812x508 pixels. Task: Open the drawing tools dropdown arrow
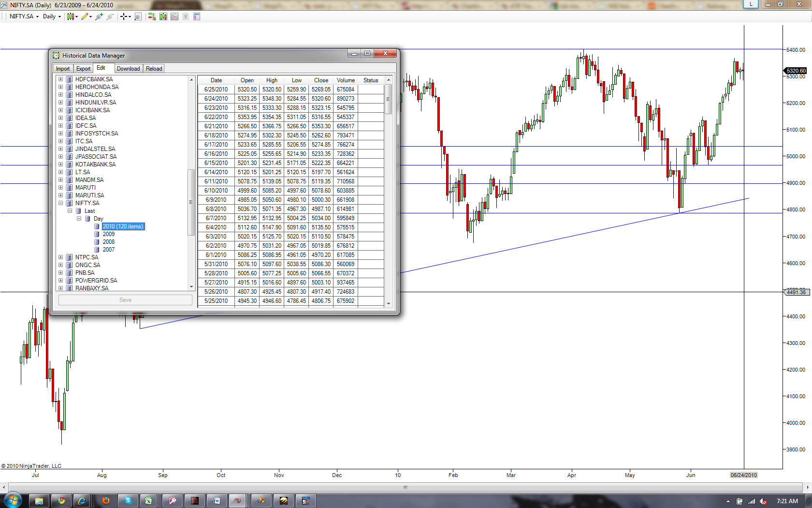tap(91, 16)
